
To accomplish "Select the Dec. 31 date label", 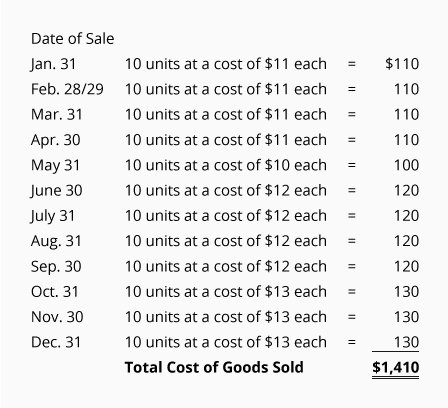I will (56, 342).
